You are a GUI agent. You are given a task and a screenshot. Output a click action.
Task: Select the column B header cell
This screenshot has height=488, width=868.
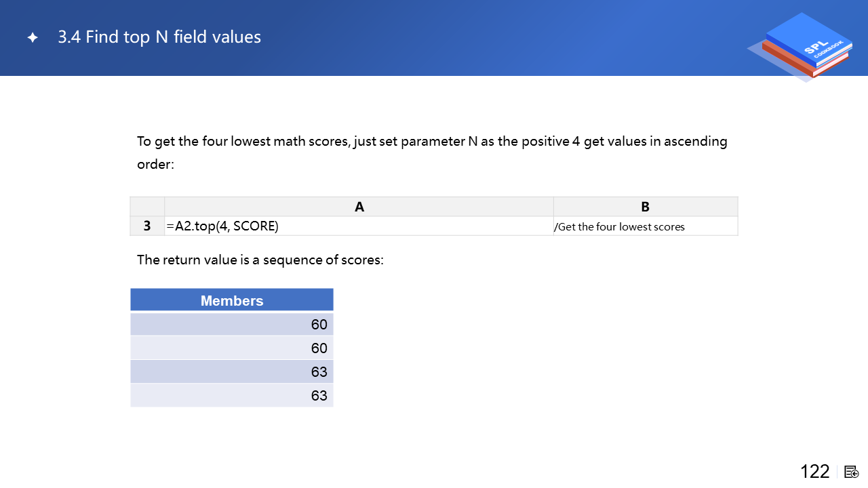point(645,207)
